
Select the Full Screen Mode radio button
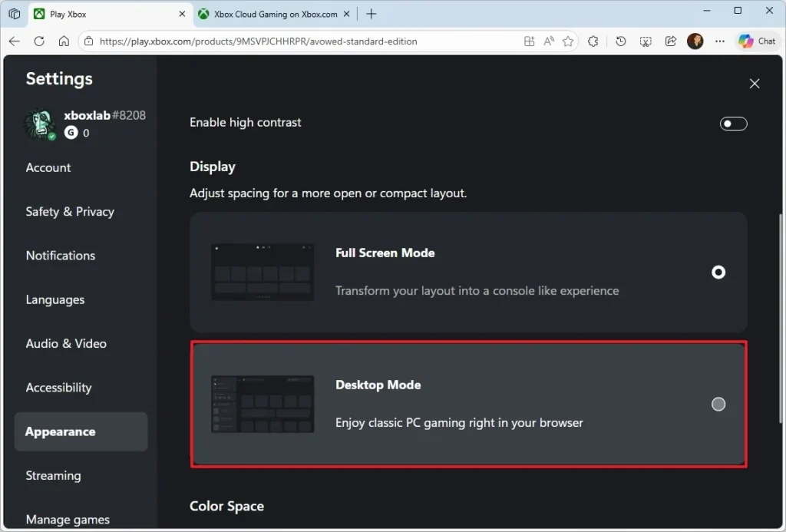pyautogui.click(x=718, y=272)
